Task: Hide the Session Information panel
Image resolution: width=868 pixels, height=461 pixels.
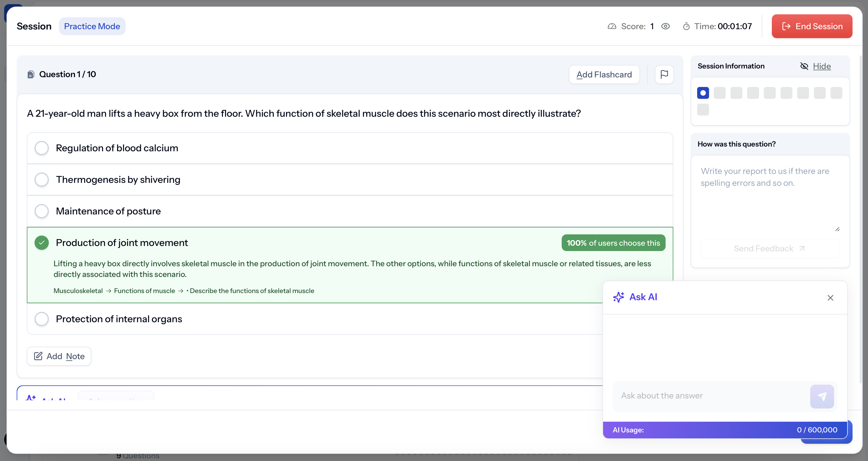Action: 822,66
